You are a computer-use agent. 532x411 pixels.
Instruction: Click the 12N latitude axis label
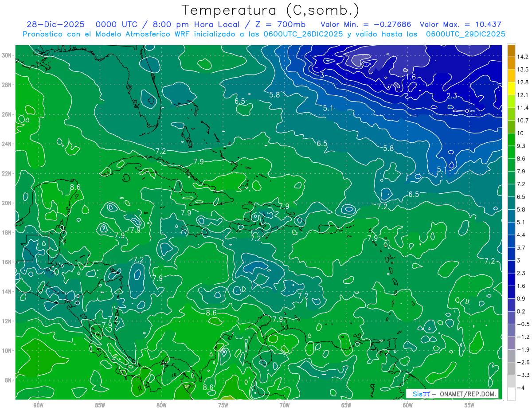click(6, 321)
